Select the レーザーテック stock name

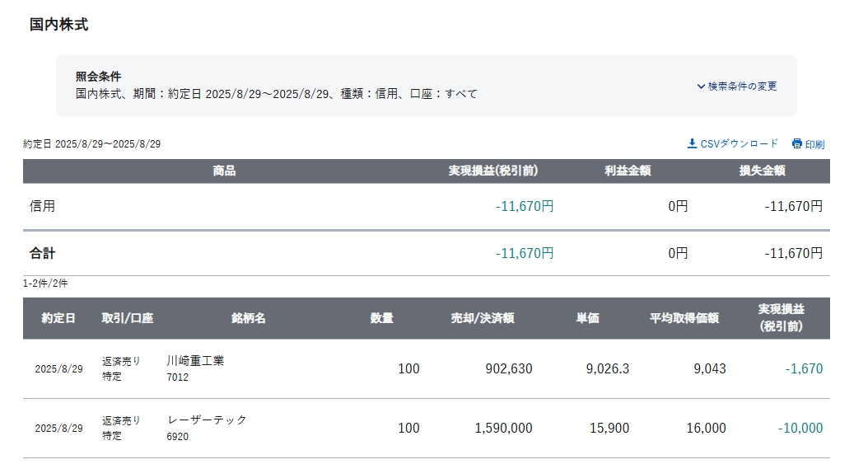click(x=207, y=420)
